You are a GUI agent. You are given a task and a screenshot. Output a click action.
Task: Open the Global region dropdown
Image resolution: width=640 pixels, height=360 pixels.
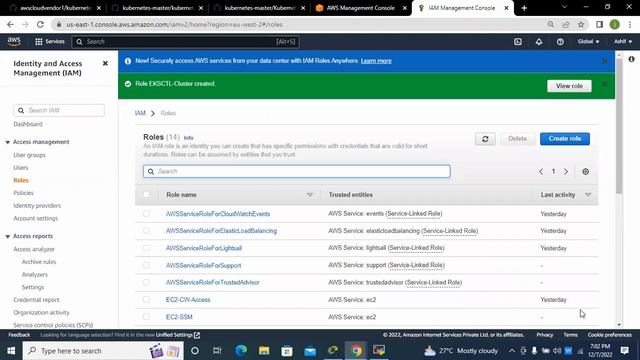tap(588, 42)
